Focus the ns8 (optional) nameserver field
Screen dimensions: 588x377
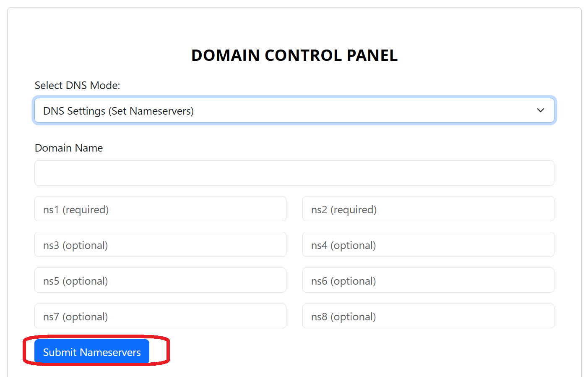point(428,316)
